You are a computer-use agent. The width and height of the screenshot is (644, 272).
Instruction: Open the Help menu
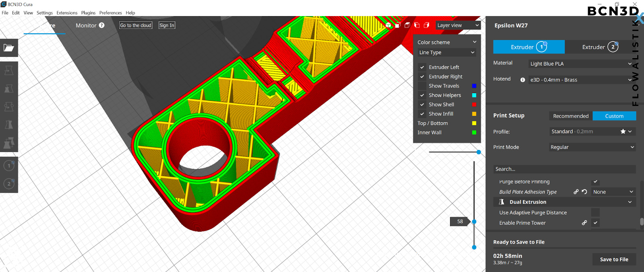click(130, 13)
